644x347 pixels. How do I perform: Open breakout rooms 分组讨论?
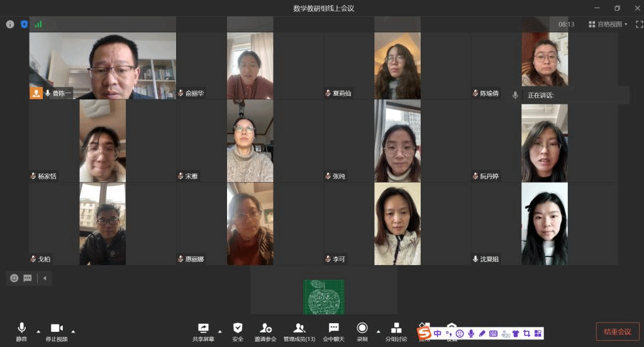point(396,332)
